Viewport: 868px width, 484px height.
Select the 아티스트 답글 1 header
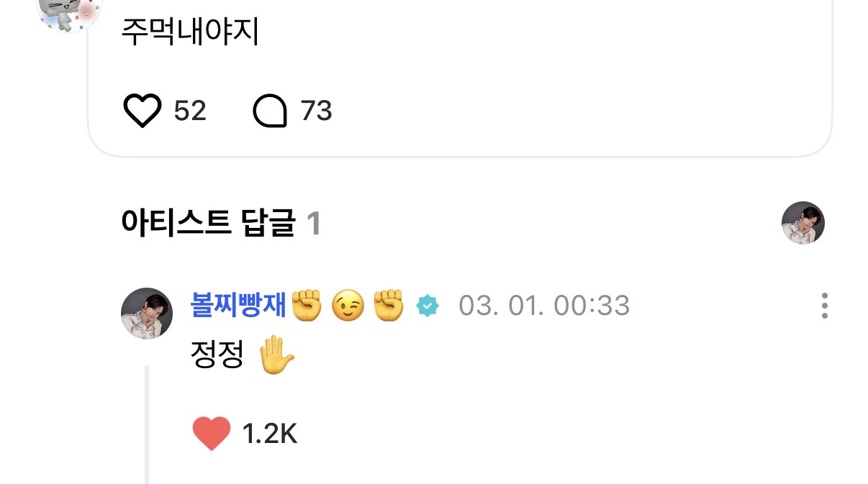pos(221,224)
